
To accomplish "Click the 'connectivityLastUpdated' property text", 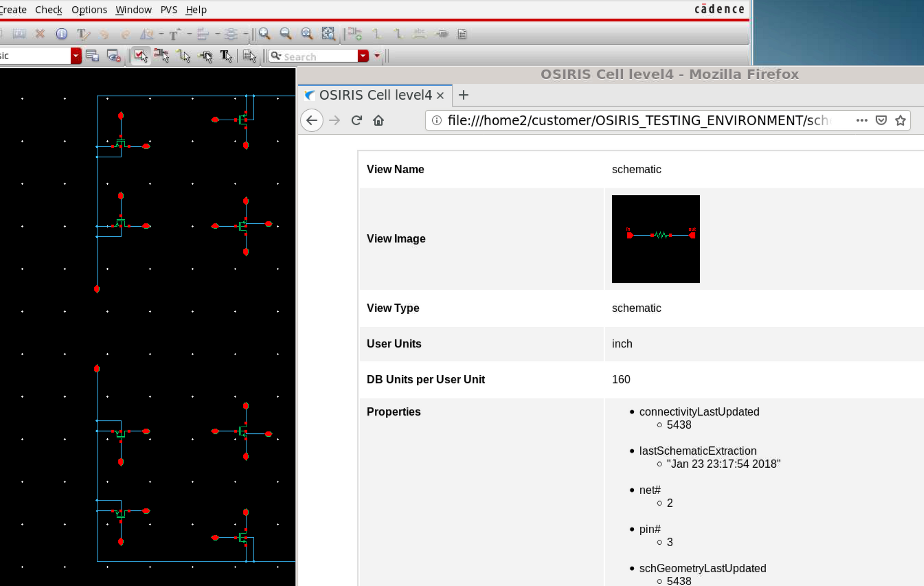I will click(x=699, y=412).
